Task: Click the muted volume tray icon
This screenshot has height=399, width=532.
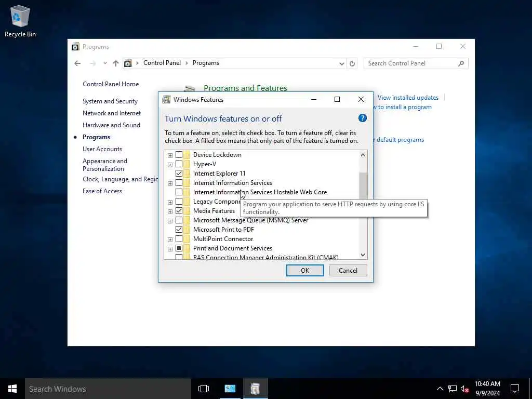Action: 465,389
